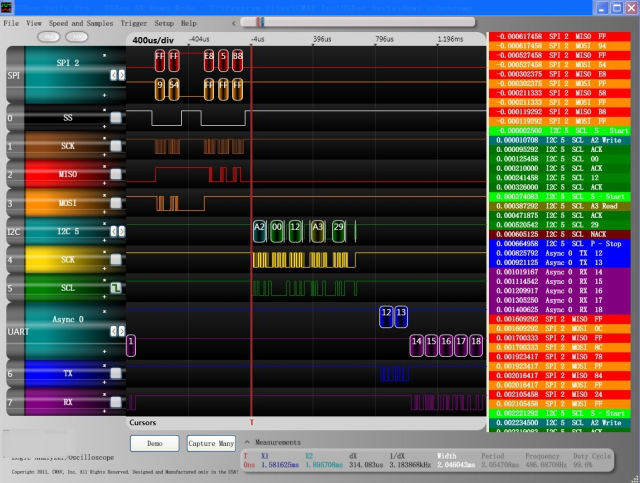
Task: Click the plus icon on the brown SCK channel 1 row
Action: [x=104, y=155]
